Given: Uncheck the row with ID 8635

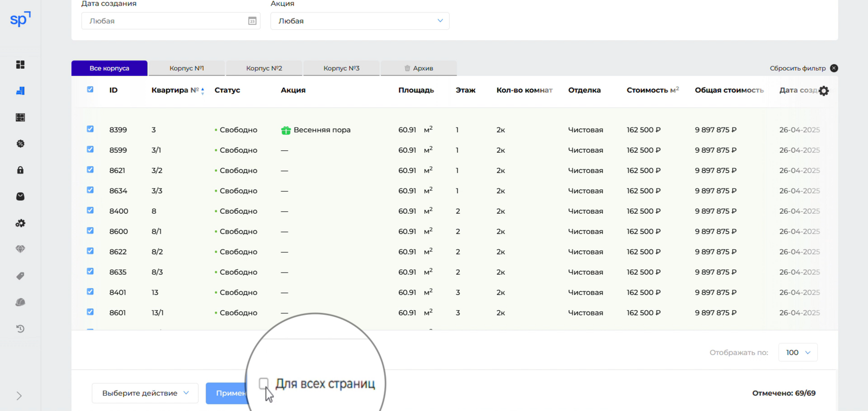Looking at the screenshot, I should tap(90, 271).
